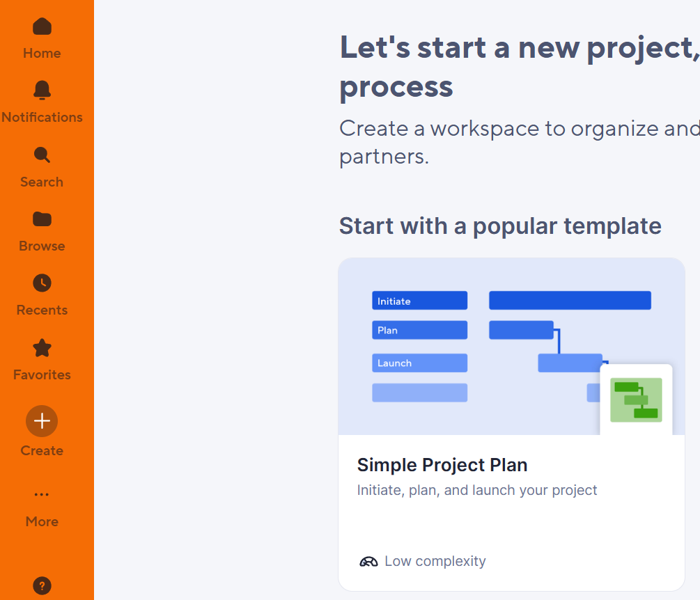Open the Notifications bell icon

[x=42, y=90]
